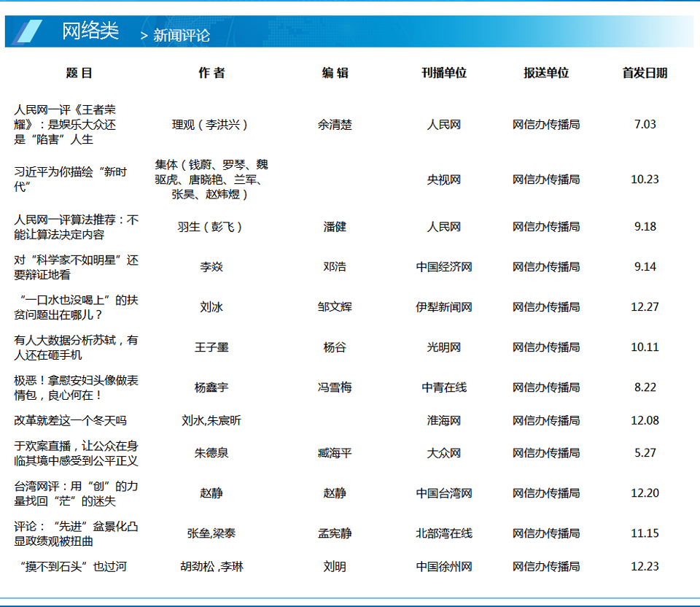Open article 改革就差这一个冬天吗
The height and width of the screenshot is (607, 700).
click(71, 420)
